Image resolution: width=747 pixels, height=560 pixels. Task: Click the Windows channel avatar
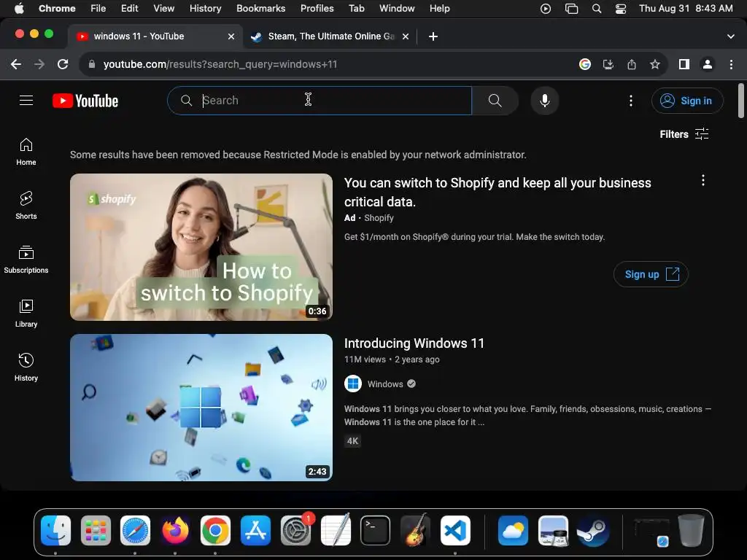tap(353, 384)
